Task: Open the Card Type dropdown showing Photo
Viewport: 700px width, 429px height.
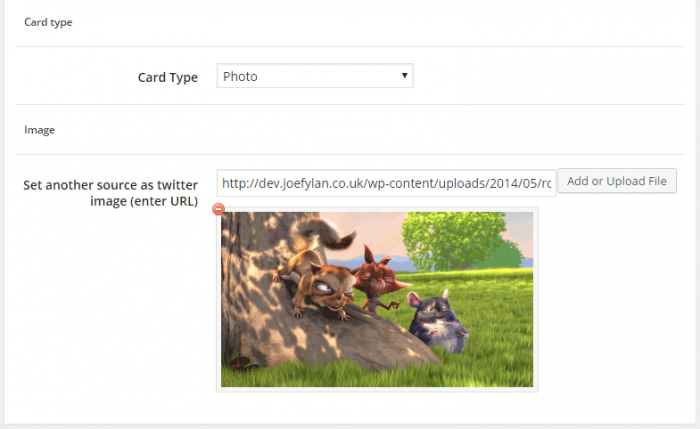Action: (315, 76)
